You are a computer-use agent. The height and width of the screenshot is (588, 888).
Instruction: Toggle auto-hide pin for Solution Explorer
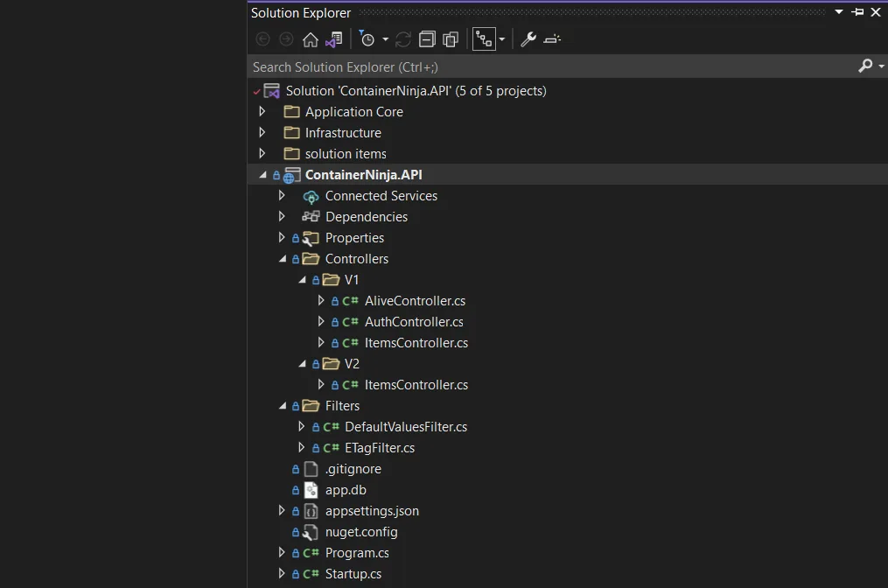point(857,12)
